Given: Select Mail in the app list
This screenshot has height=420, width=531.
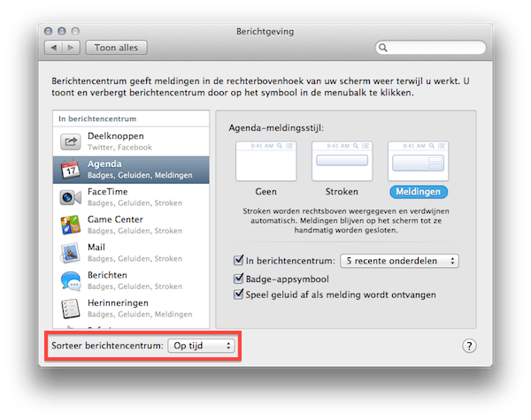Looking at the screenshot, I should (131, 253).
